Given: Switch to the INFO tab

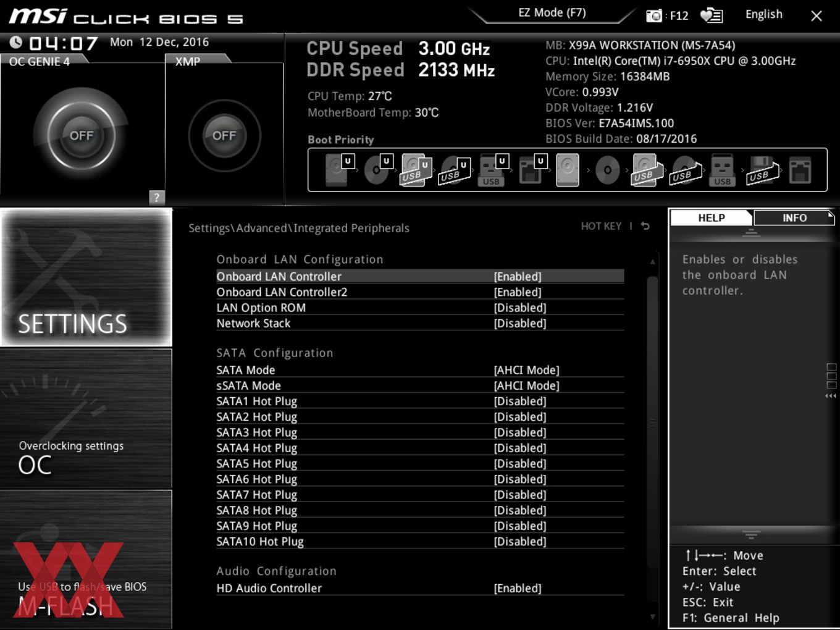Looking at the screenshot, I should click(x=794, y=218).
